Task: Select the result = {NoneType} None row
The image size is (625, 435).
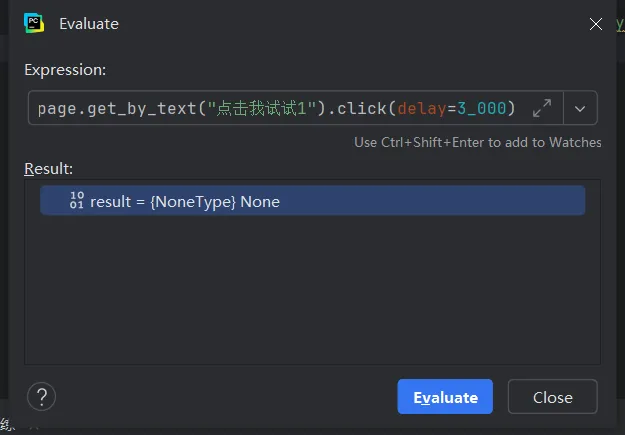Action: (312, 201)
